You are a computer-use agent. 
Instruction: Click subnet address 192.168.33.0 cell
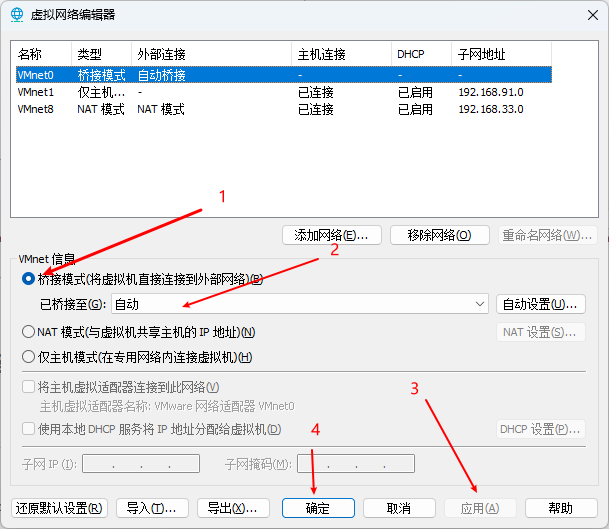point(491,109)
